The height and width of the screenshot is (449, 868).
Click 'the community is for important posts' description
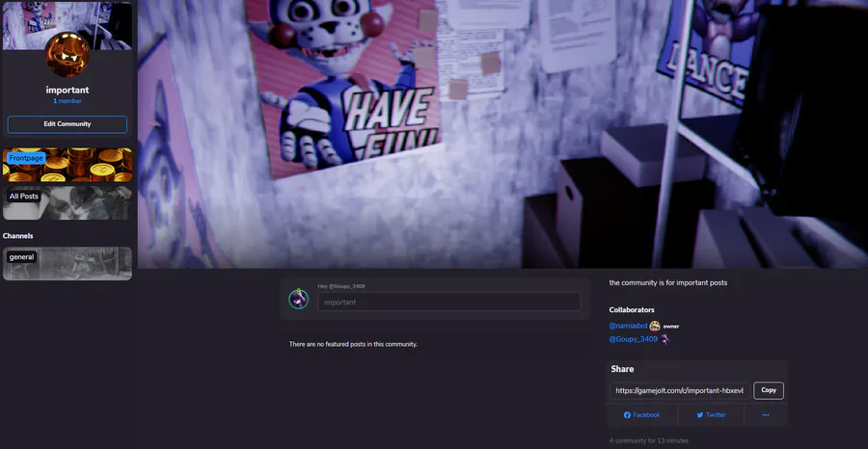[x=668, y=283]
